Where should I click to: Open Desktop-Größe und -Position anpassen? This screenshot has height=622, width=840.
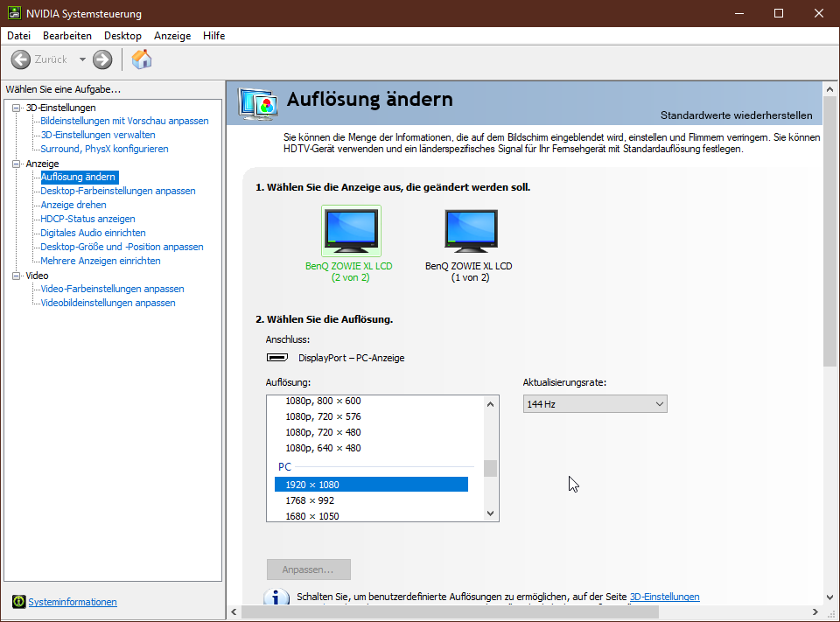(122, 247)
